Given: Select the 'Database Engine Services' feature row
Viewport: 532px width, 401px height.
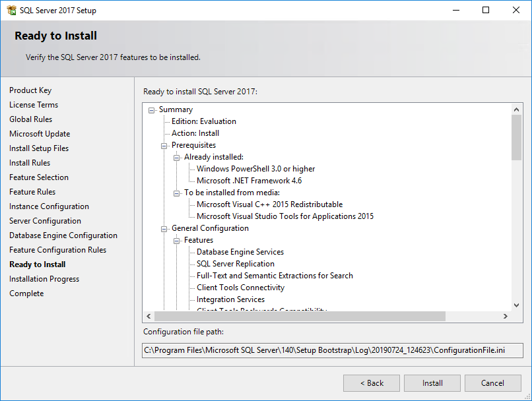Looking at the screenshot, I should tap(240, 252).
